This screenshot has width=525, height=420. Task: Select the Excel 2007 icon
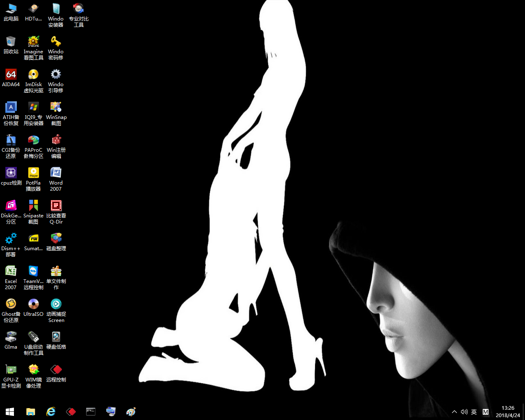[11, 278]
